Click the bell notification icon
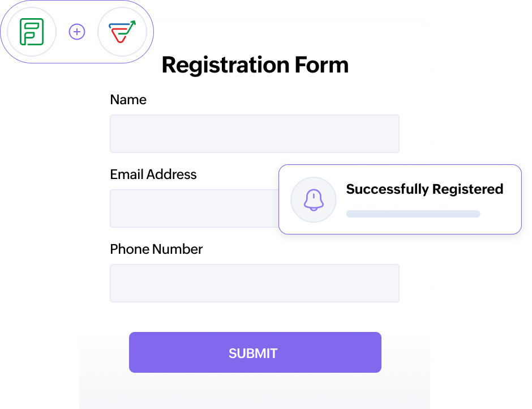The width and height of the screenshot is (532, 409). point(314,199)
